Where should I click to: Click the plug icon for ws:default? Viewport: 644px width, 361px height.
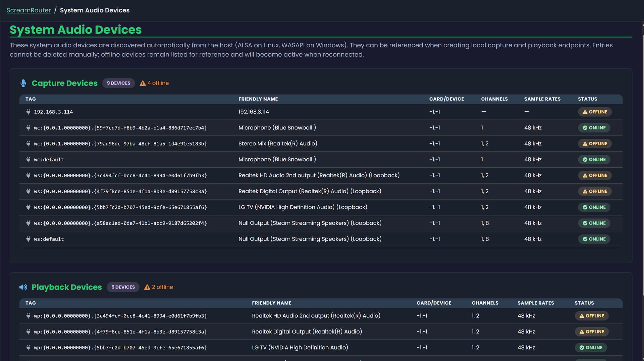(28, 239)
